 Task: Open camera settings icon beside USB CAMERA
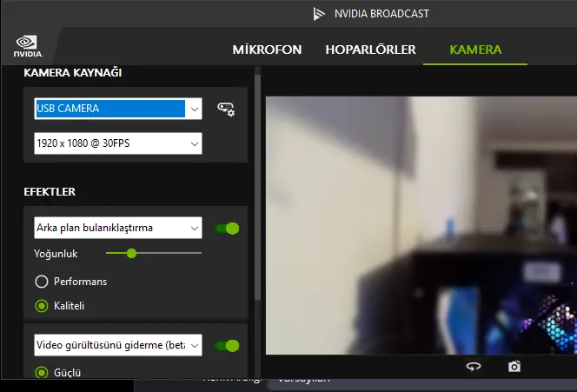point(226,109)
